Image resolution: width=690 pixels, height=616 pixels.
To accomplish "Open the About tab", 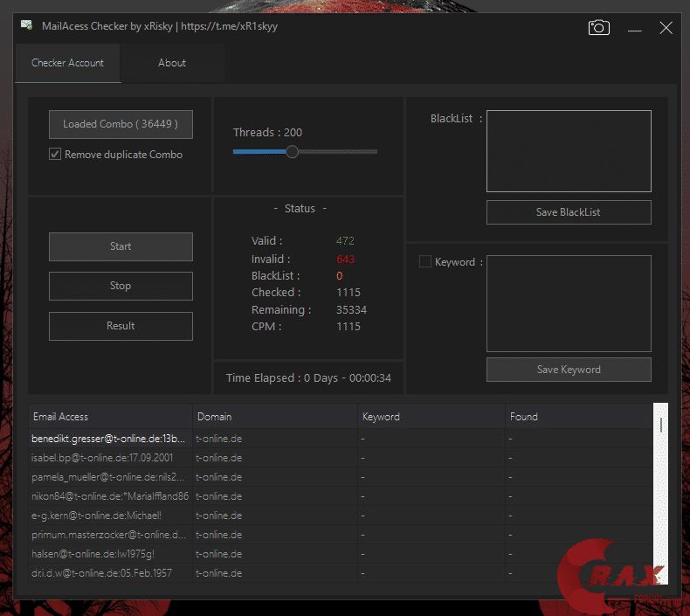I will [172, 63].
